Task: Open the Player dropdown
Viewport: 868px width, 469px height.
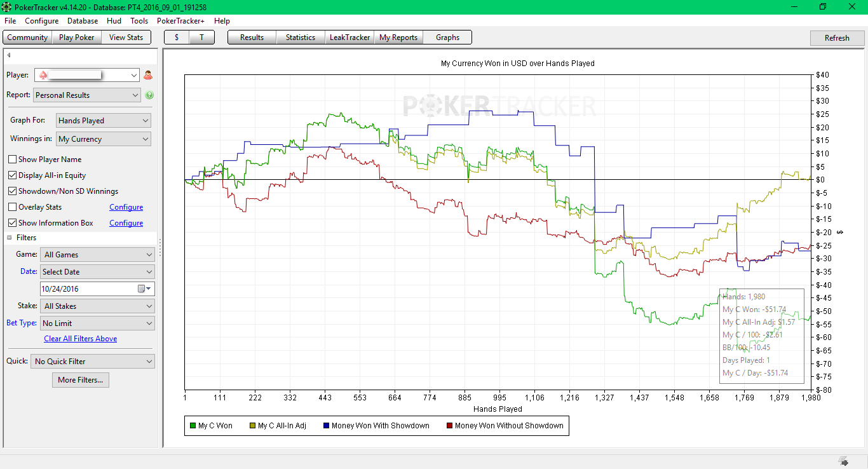Action: coord(86,75)
